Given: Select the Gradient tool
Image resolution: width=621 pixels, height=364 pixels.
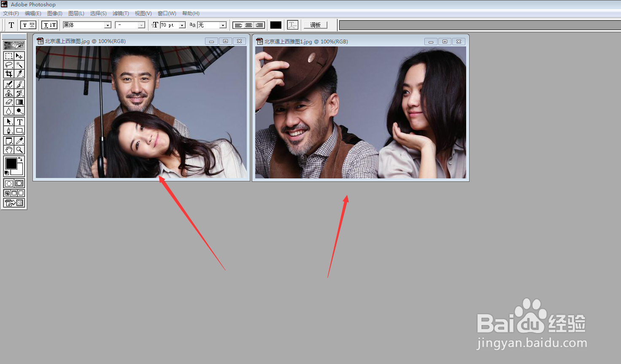Looking at the screenshot, I should [x=19, y=102].
